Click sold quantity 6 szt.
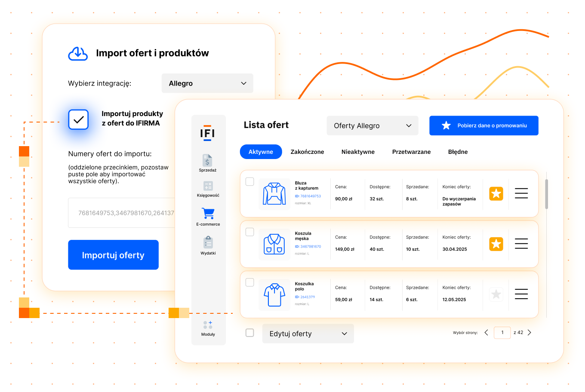 pos(412,300)
